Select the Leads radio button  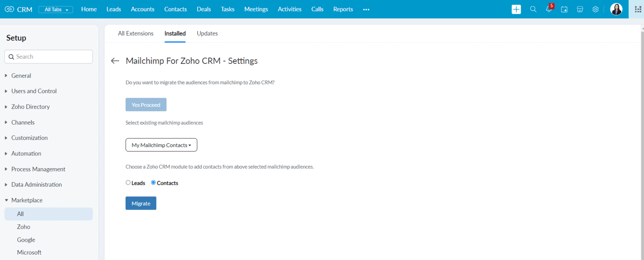point(128,183)
